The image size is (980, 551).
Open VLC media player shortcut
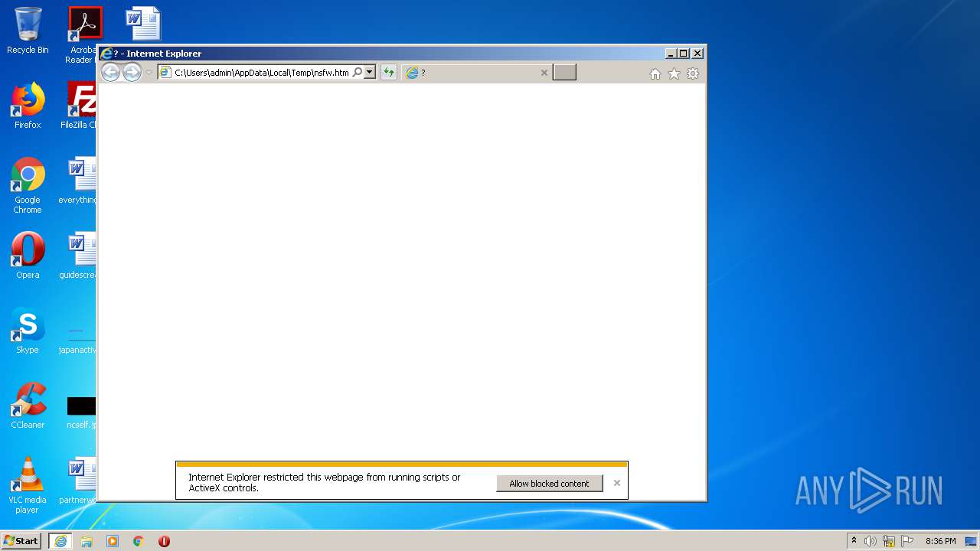(28, 485)
